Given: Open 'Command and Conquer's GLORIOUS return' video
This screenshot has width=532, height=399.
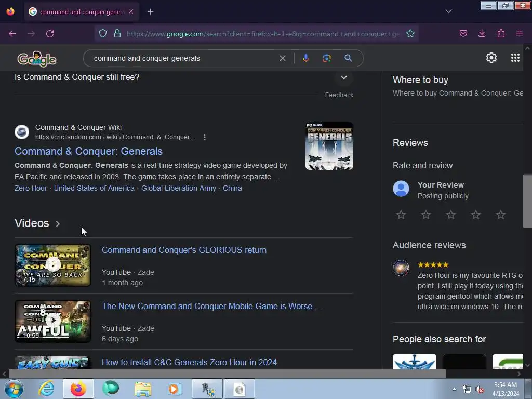Looking at the screenshot, I should coord(184,250).
